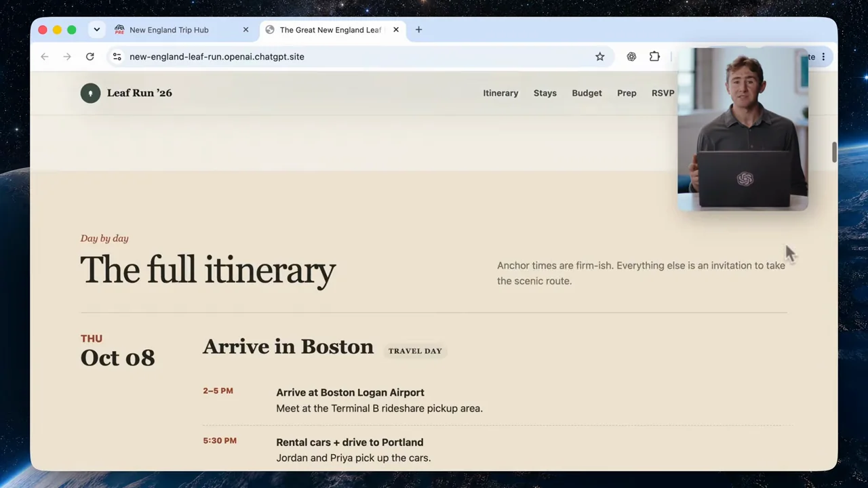
Task: Click the New England Trip Hub tab favicon
Action: click(119, 30)
